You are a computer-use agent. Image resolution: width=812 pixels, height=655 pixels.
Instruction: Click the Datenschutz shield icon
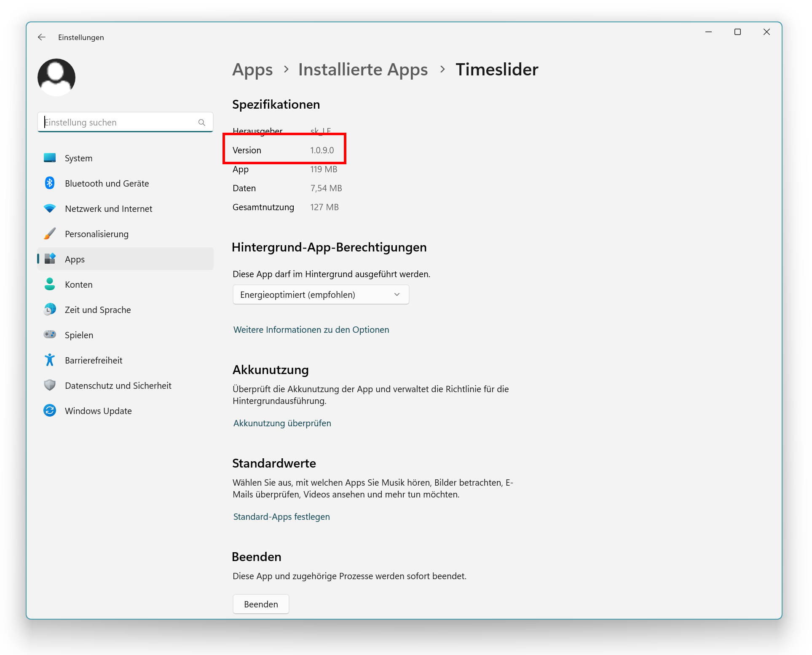pos(50,385)
